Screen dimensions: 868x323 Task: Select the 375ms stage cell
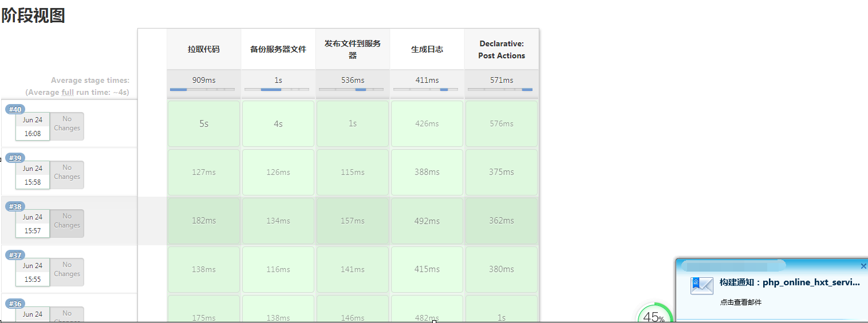502,172
